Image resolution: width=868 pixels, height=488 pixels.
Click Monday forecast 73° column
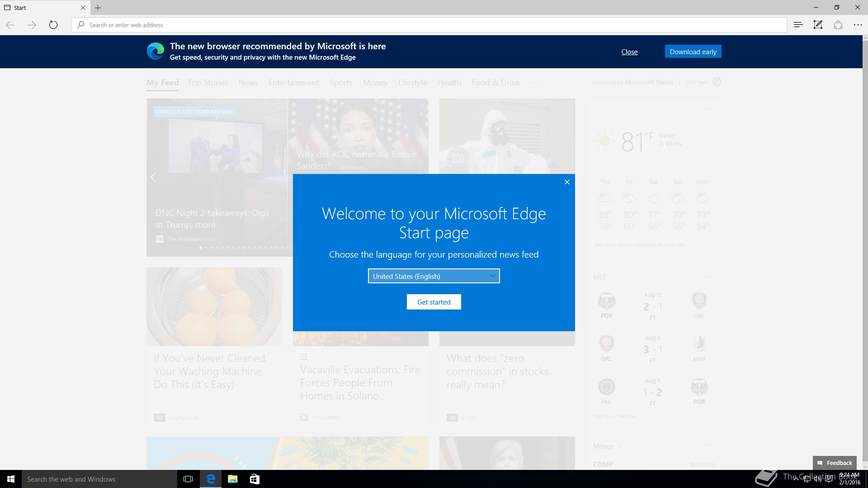pos(703,205)
